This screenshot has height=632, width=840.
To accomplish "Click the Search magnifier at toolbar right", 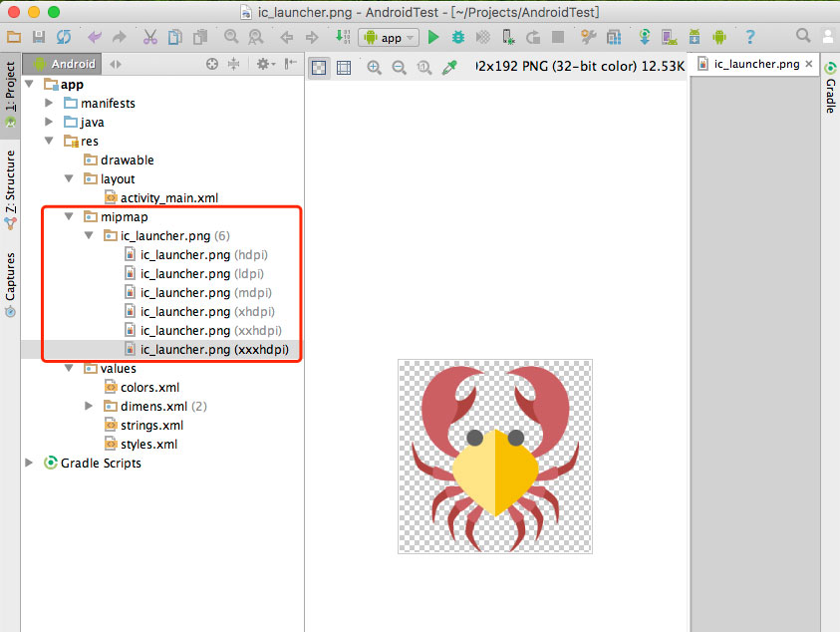I will pos(803,37).
